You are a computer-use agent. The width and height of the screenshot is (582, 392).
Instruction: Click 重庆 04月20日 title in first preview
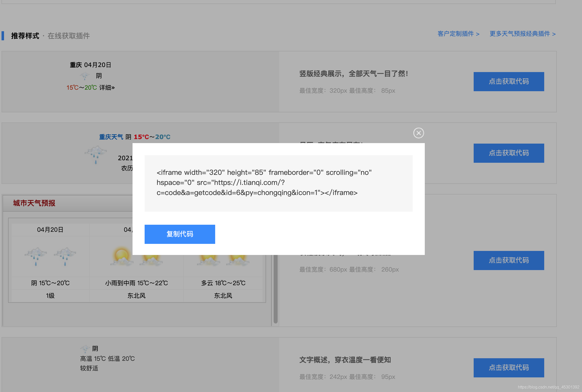coord(90,65)
